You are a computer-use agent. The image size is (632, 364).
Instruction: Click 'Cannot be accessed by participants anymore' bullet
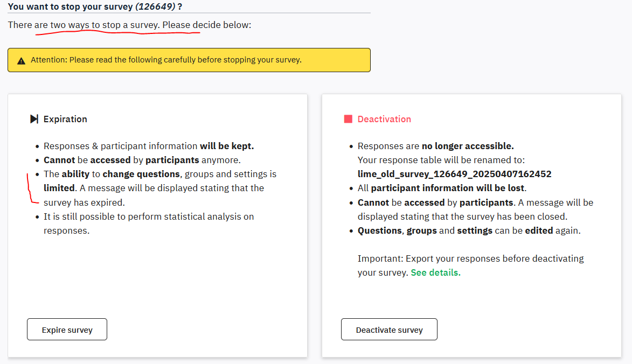[142, 160]
